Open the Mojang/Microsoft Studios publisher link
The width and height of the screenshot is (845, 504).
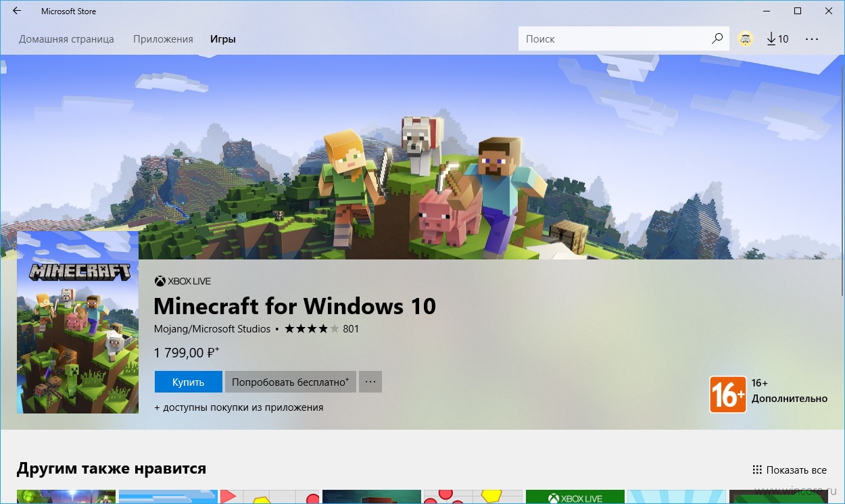pos(212,329)
